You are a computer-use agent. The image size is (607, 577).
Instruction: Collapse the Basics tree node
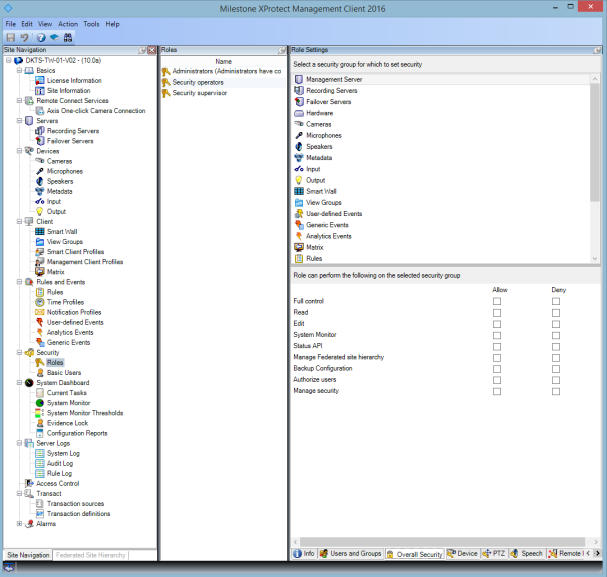[x=19, y=70]
